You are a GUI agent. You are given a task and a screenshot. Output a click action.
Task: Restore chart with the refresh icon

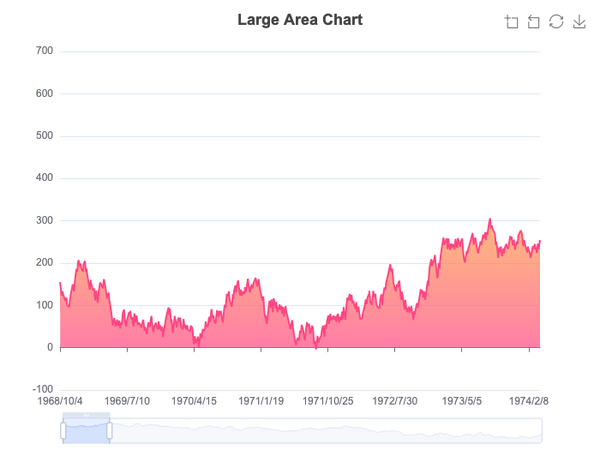pyautogui.click(x=556, y=22)
